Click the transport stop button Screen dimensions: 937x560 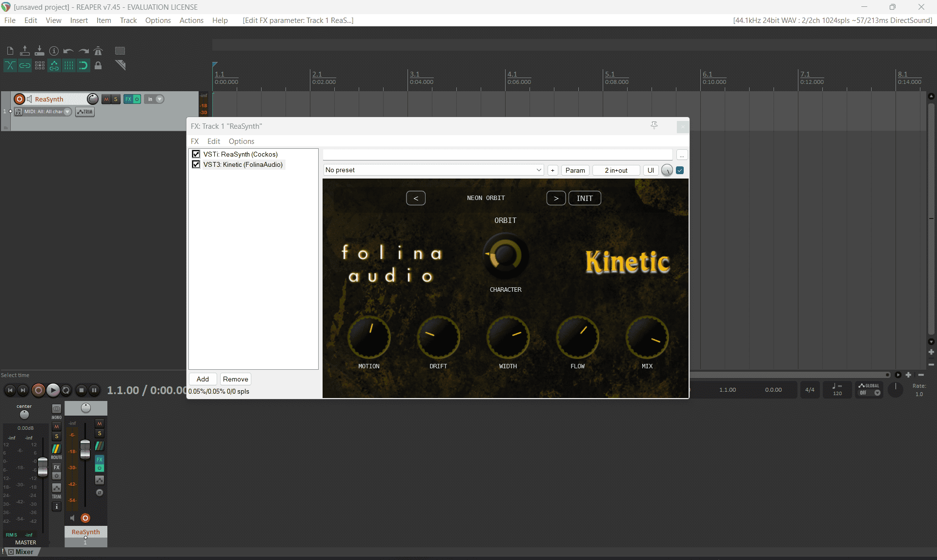coord(81,390)
